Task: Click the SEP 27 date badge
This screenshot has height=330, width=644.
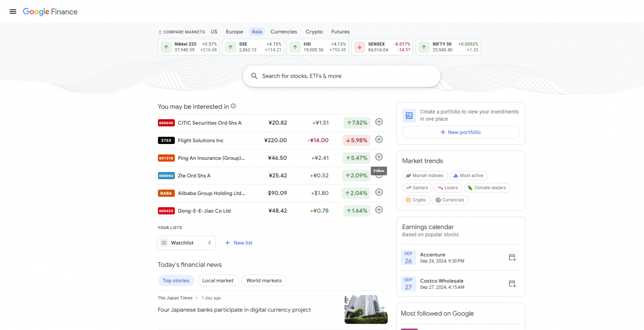Action: (x=408, y=284)
